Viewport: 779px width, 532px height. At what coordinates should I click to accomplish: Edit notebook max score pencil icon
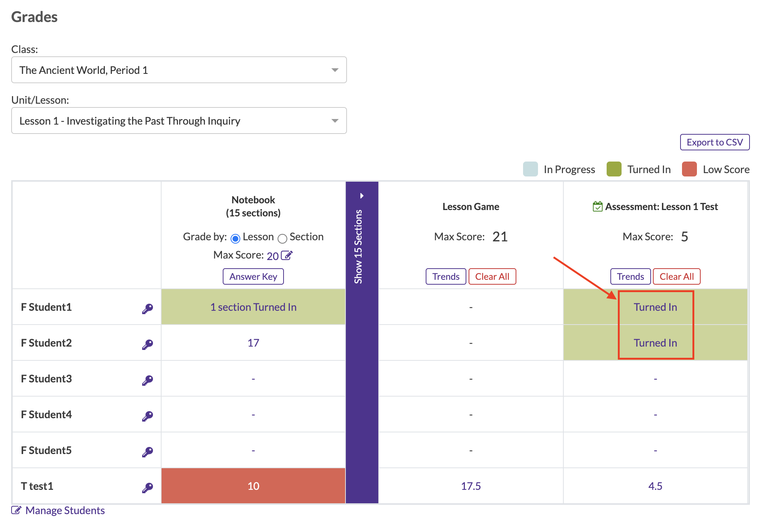click(287, 256)
